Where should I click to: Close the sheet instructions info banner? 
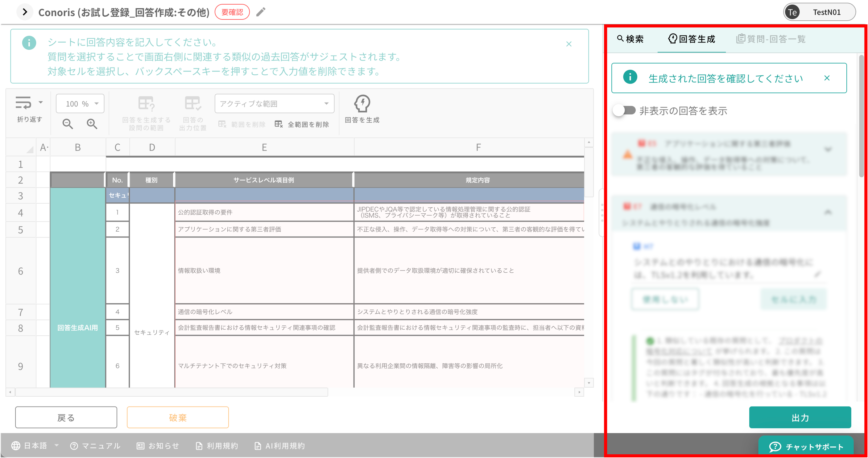tap(569, 44)
